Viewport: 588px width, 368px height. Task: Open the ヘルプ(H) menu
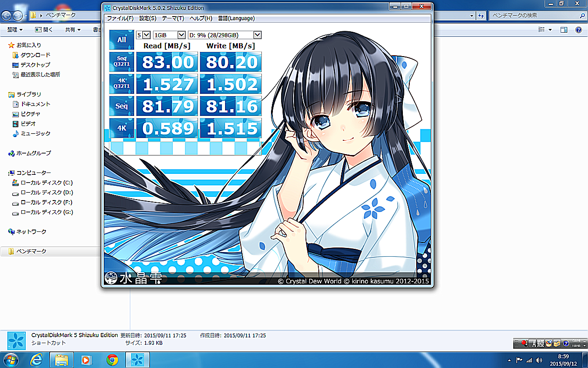[201, 18]
